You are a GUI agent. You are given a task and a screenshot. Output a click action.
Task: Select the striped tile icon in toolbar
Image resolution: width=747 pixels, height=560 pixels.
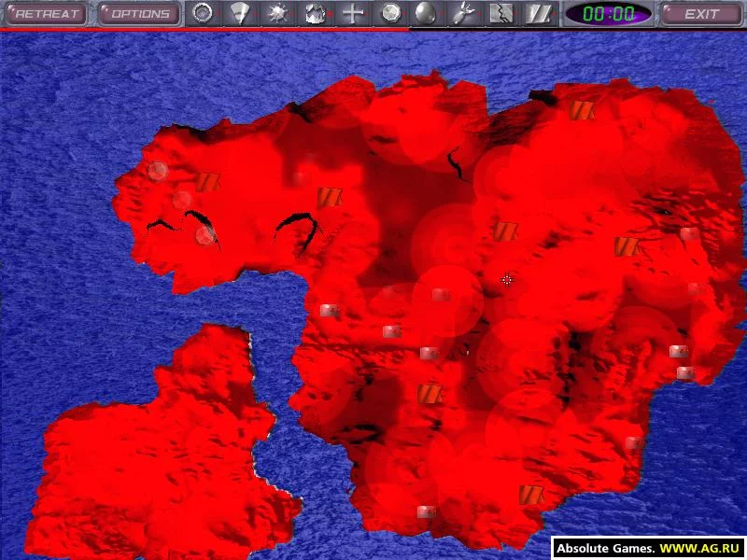click(x=539, y=13)
